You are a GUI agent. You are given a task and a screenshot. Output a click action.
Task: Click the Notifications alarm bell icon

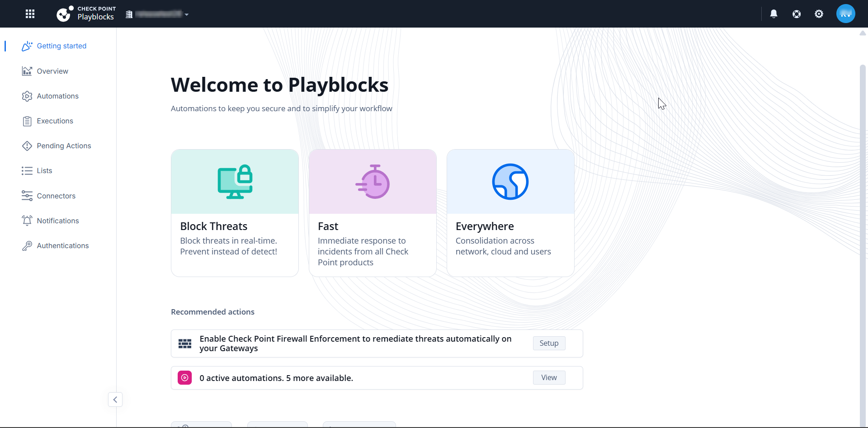point(27,221)
